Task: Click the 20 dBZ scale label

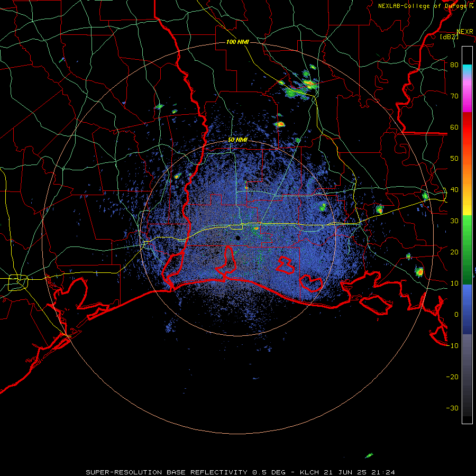Action: click(x=454, y=252)
